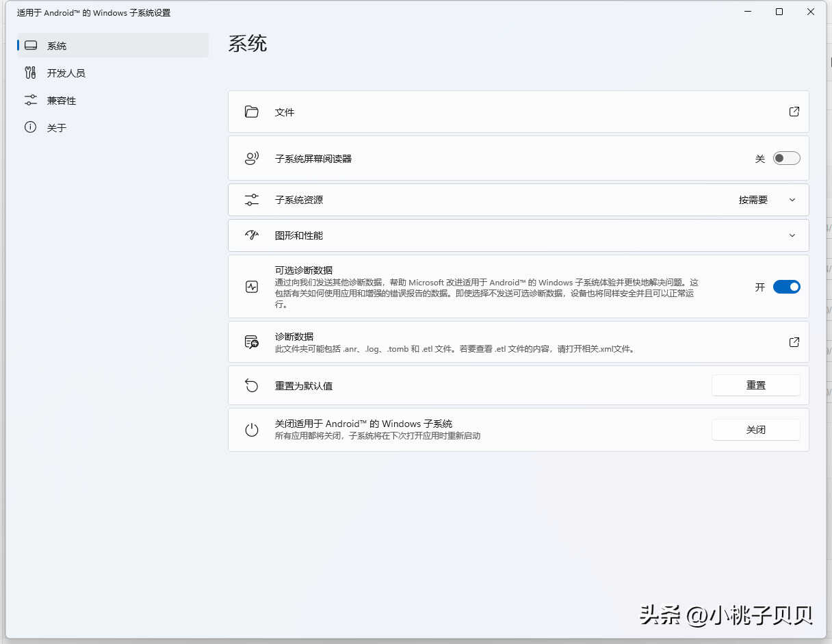The height and width of the screenshot is (644, 832).
Task: Click the 子系统资源 row label
Action: (299, 200)
